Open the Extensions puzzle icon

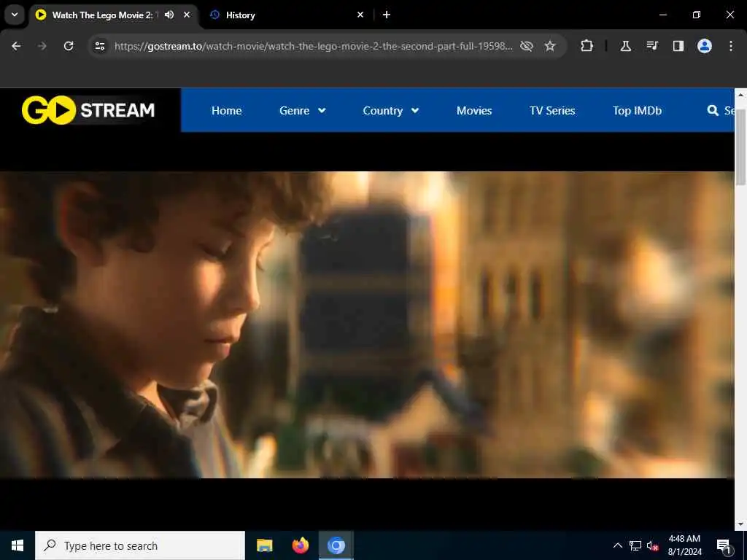pyautogui.click(x=587, y=46)
